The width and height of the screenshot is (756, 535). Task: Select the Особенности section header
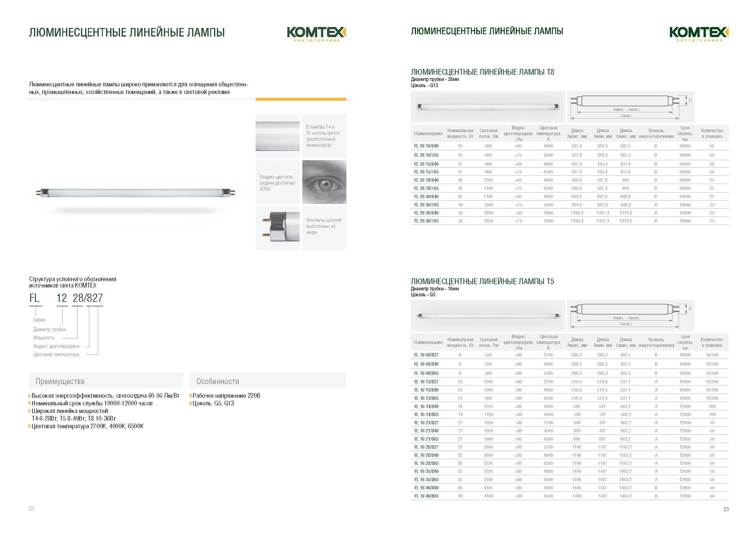tap(217, 381)
